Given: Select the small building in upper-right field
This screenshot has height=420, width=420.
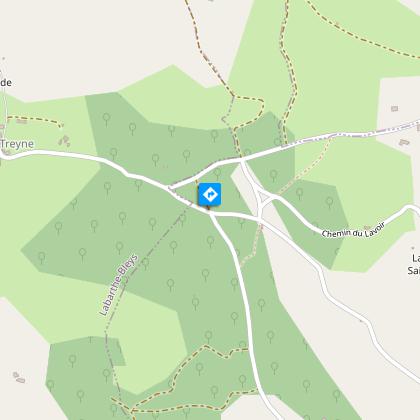Looking at the screenshot, I should tap(395, 108).
